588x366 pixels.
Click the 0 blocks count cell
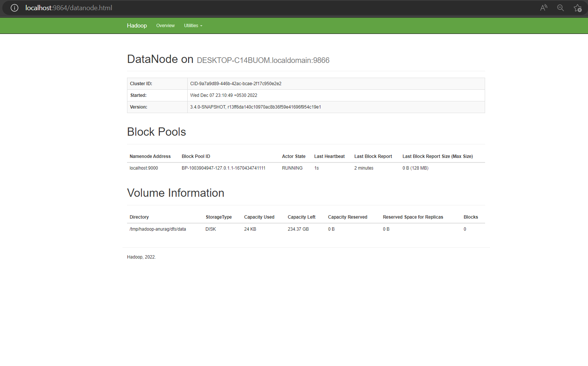[465, 229]
